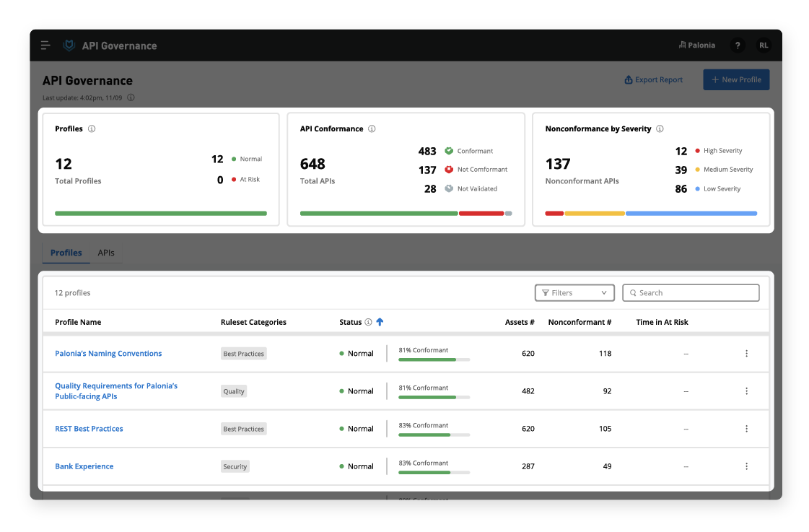Select the Profiles tab
This screenshot has height=532, width=809.
tap(66, 253)
